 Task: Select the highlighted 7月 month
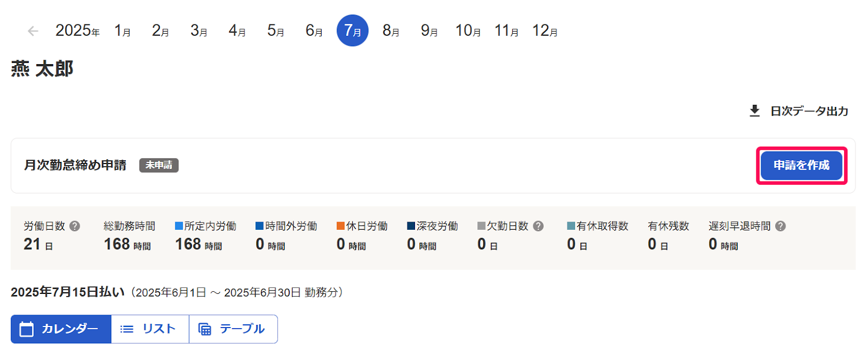click(x=353, y=31)
